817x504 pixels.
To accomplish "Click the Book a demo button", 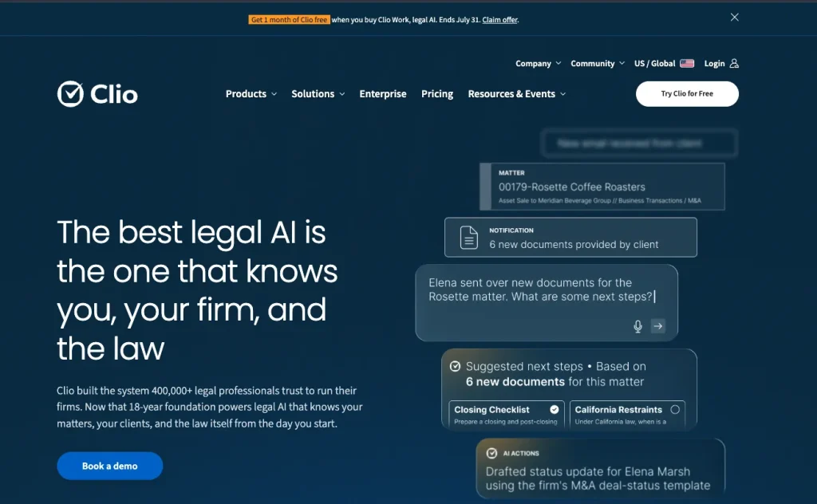I will pyautogui.click(x=109, y=466).
